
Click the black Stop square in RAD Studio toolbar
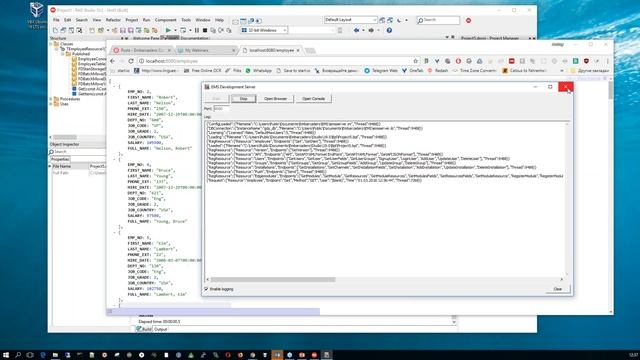click(205, 30)
